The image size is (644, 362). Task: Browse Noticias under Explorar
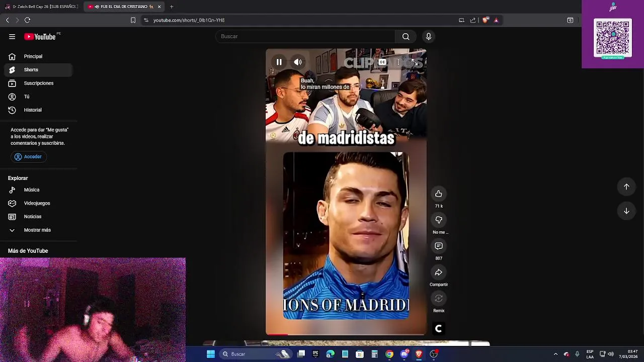[x=38, y=217]
